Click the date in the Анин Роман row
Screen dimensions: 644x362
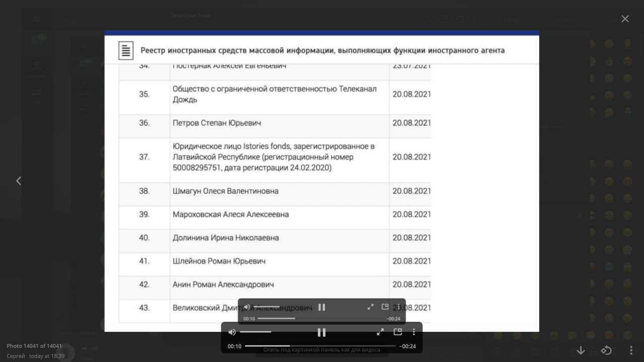pyautogui.click(x=412, y=285)
